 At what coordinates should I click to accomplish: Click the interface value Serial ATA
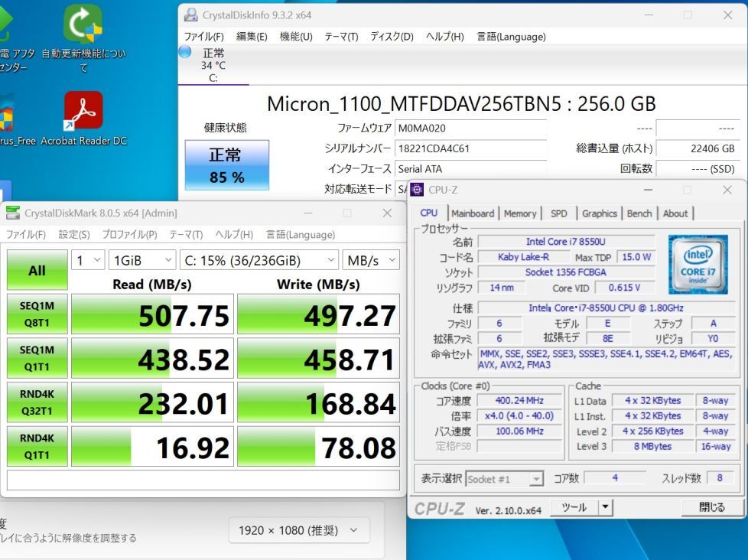click(x=471, y=169)
